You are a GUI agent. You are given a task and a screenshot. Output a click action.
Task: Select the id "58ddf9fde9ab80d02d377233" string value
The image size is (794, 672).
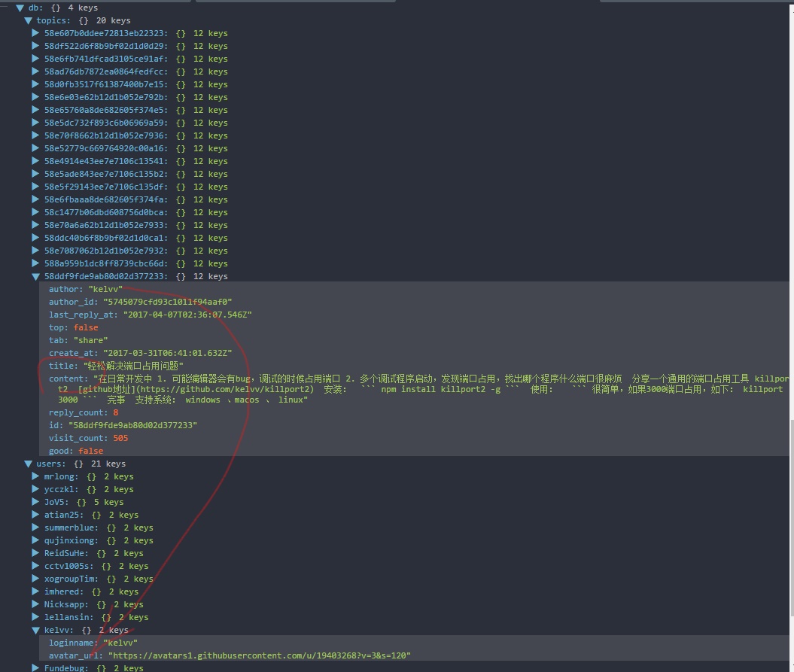pos(132,425)
